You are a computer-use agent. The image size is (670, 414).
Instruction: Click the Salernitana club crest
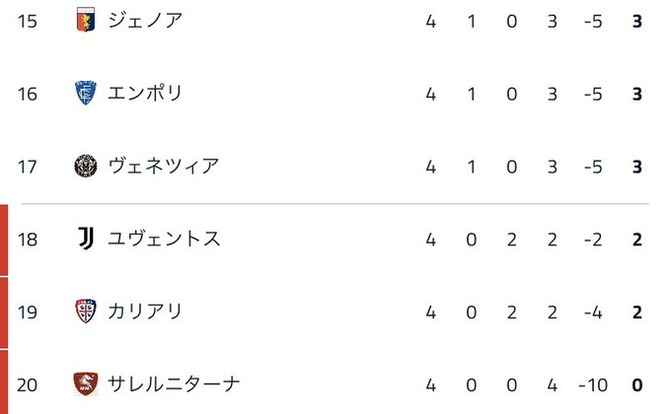pos(86,384)
